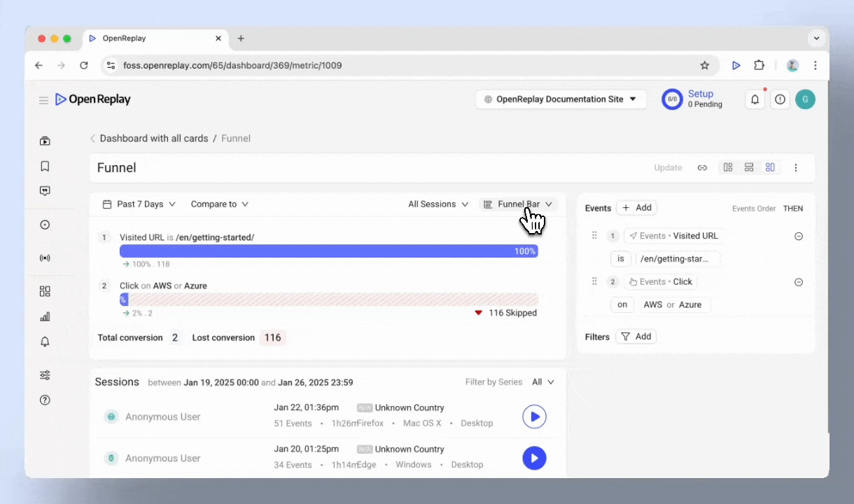
Task: Edit the Funnel card title
Action: 117,168
